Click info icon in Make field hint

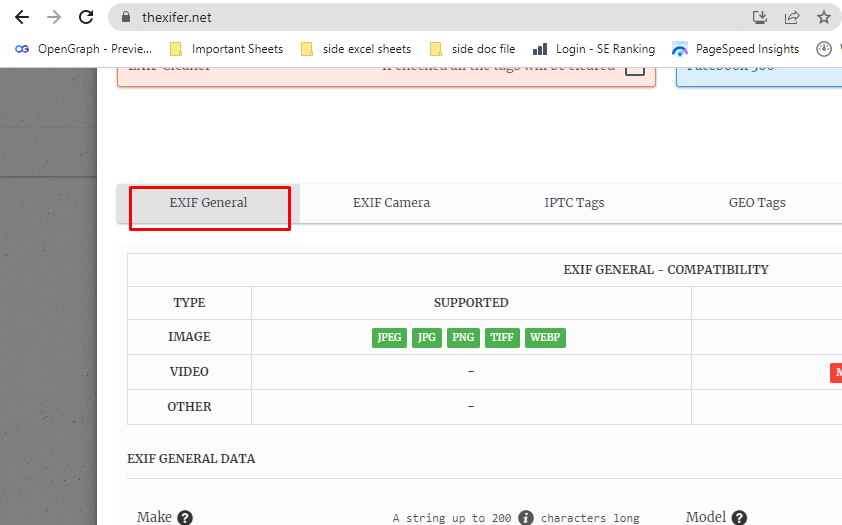[526, 517]
